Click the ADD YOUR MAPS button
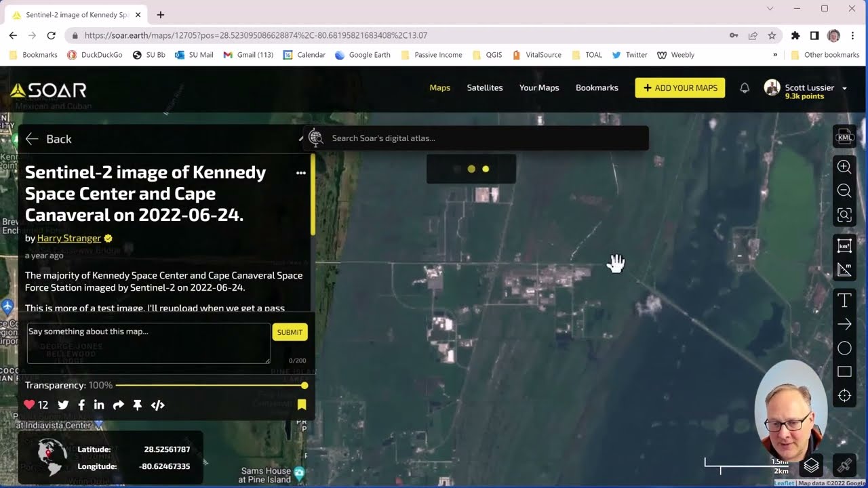The image size is (868, 488). (x=680, y=88)
